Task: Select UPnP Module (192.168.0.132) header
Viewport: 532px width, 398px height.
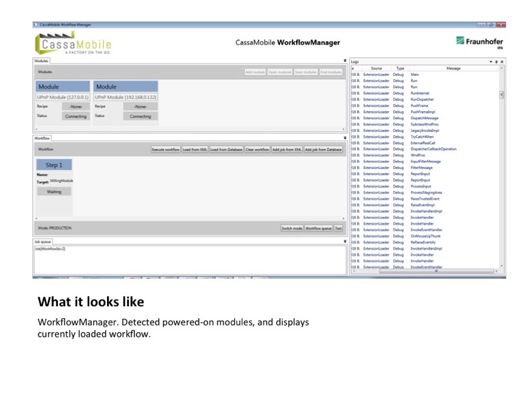Action: pos(126,87)
